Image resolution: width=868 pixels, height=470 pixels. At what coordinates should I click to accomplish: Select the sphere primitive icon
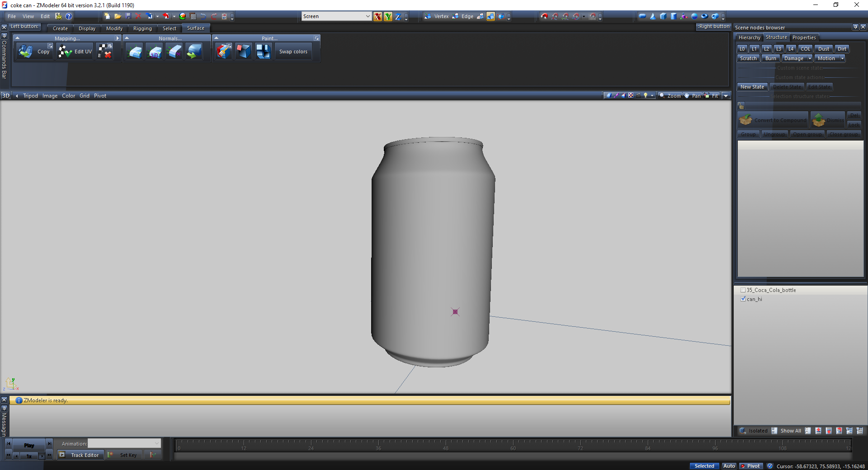(694, 16)
